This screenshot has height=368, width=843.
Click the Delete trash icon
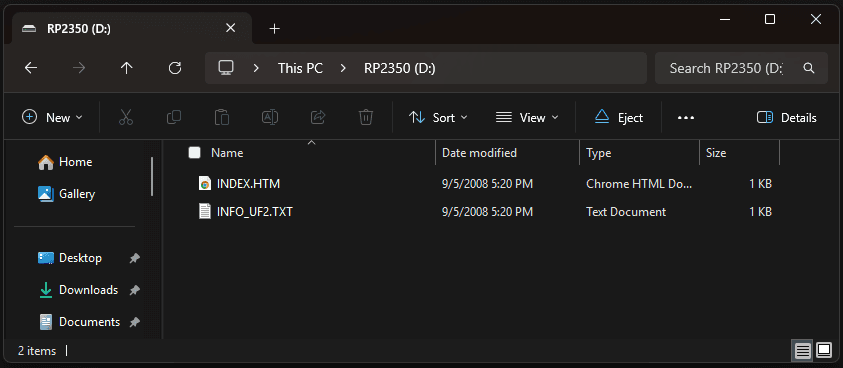pos(366,117)
